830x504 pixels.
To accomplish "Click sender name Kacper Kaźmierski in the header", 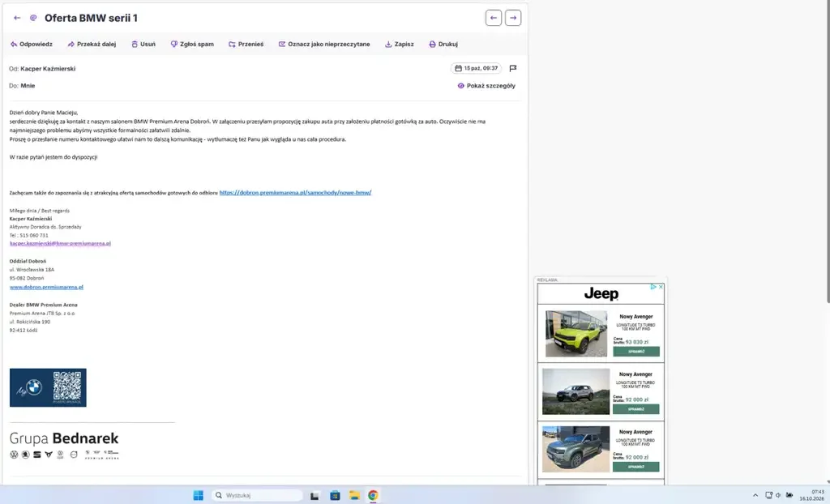I will click(48, 69).
